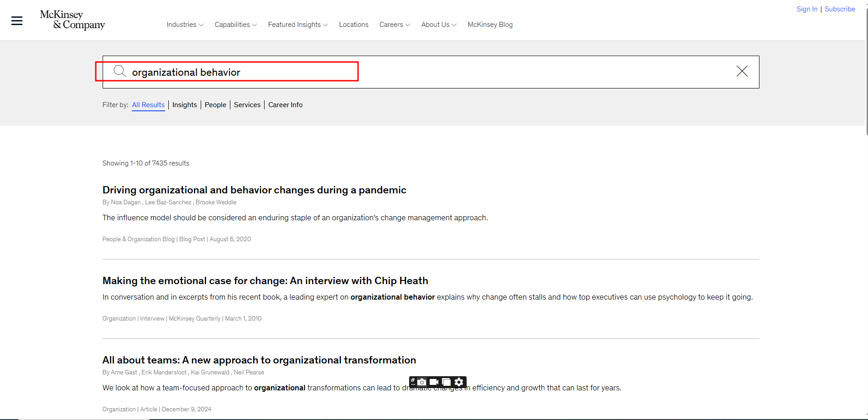The width and height of the screenshot is (868, 420).
Task: Click inside the organizational behavior search field
Action: [x=411, y=72]
